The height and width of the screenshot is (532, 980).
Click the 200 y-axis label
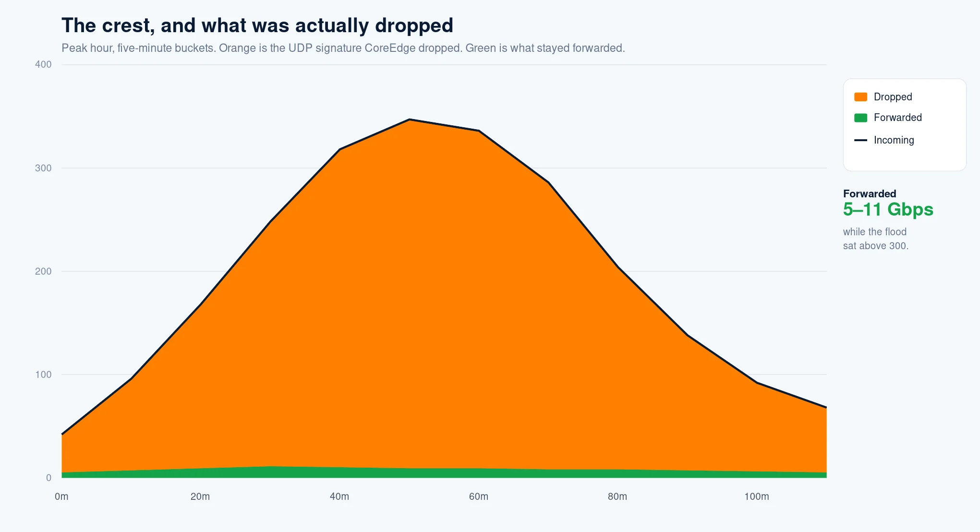(43, 271)
